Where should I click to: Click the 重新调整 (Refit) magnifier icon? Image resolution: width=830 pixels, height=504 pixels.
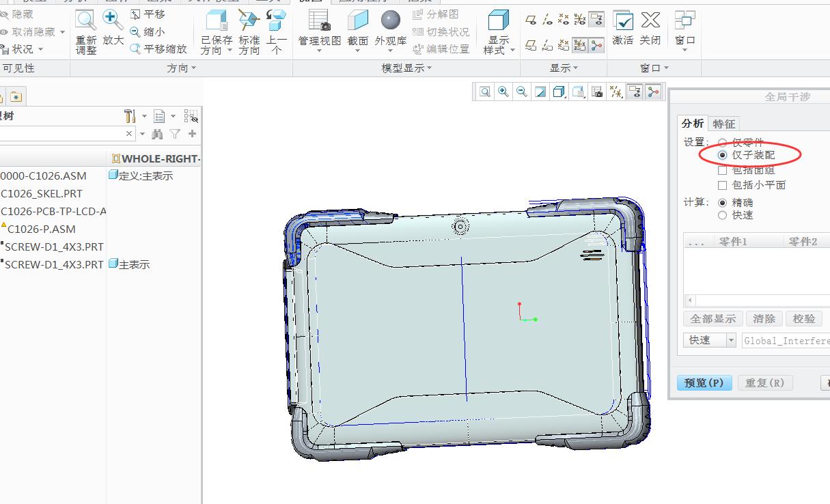click(x=86, y=20)
